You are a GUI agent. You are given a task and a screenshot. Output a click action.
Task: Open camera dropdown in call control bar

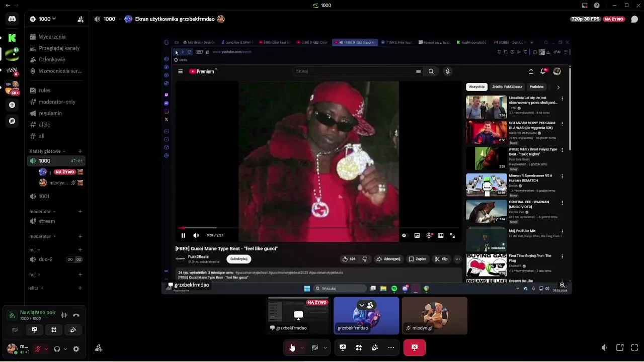325,347
